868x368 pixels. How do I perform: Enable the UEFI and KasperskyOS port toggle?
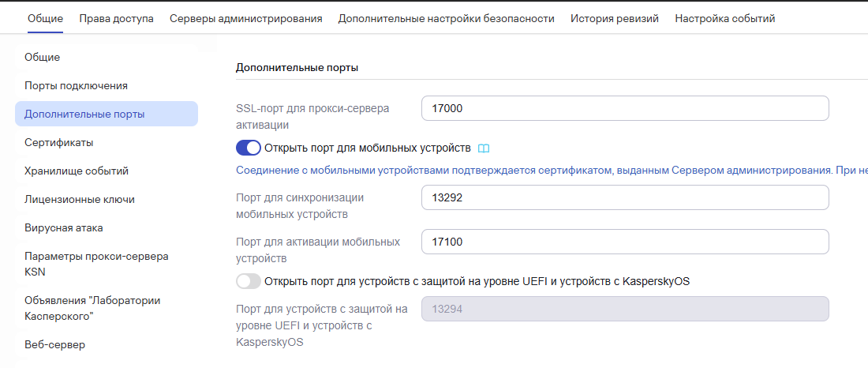click(x=249, y=281)
